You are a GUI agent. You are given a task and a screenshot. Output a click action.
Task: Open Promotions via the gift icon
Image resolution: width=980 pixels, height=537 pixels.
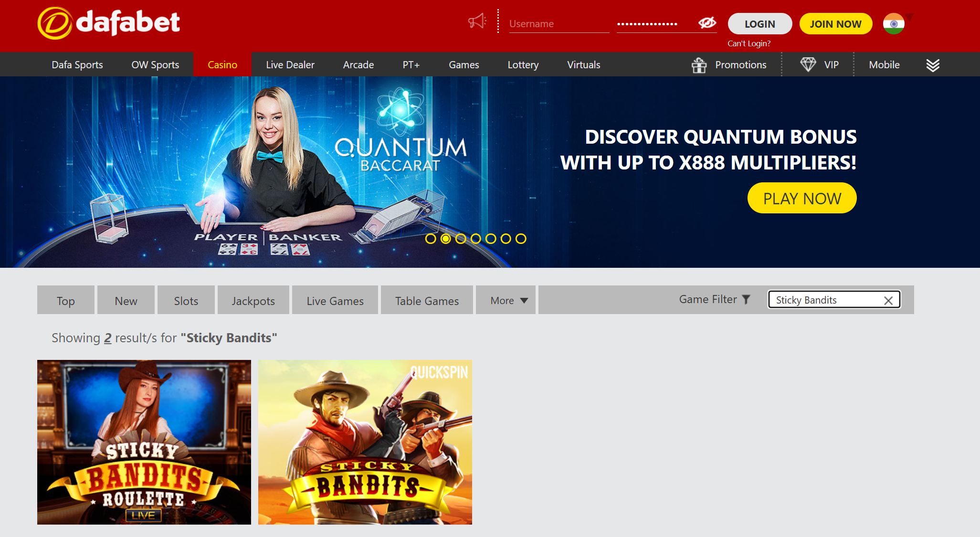tap(699, 64)
